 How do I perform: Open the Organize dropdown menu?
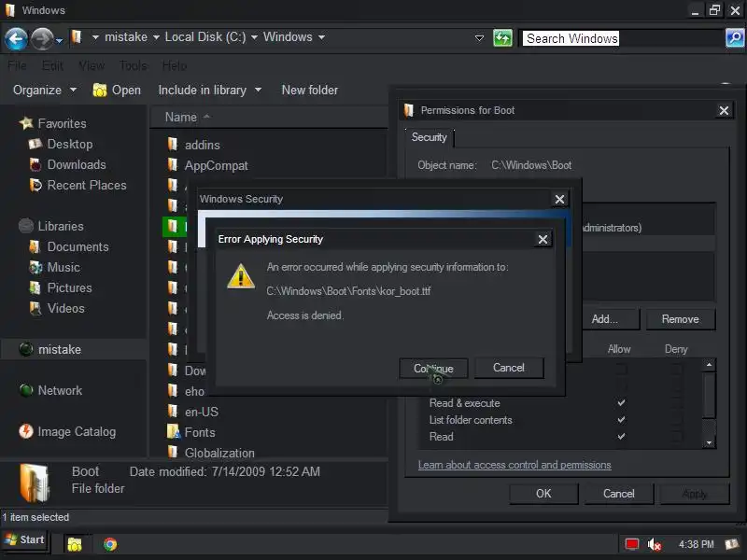coord(44,90)
